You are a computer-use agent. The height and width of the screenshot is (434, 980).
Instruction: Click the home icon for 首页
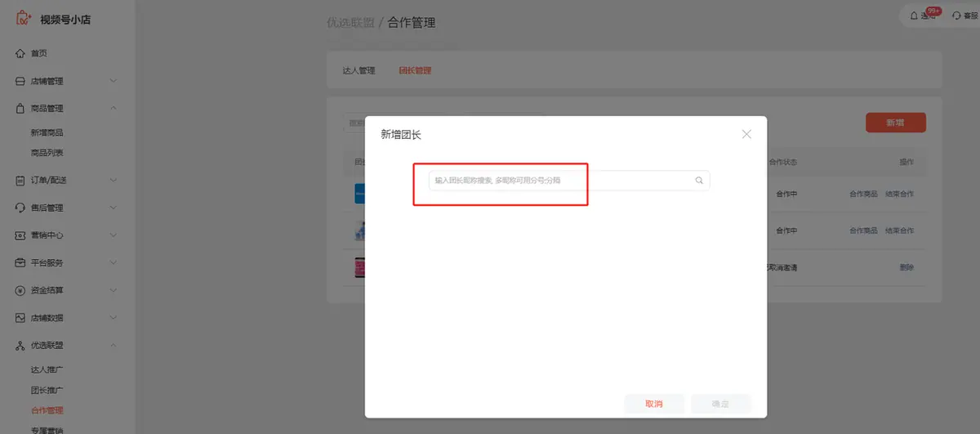click(20, 54)
